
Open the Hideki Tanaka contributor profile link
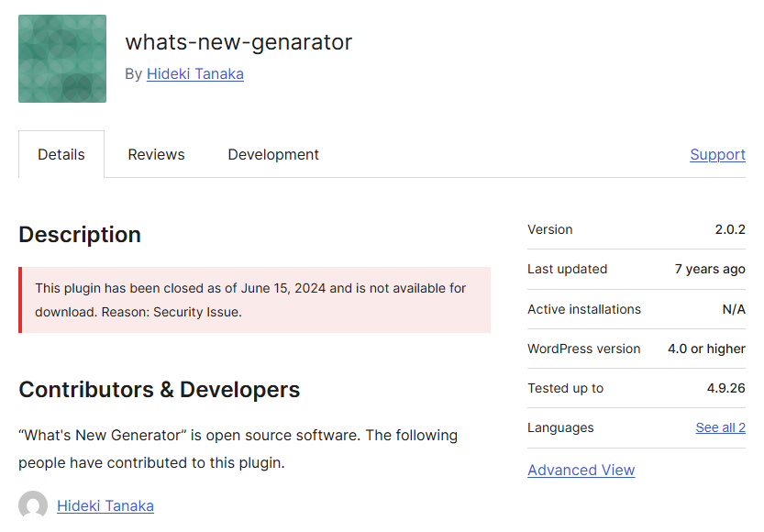pyautogui.click(x=105, y=505)
